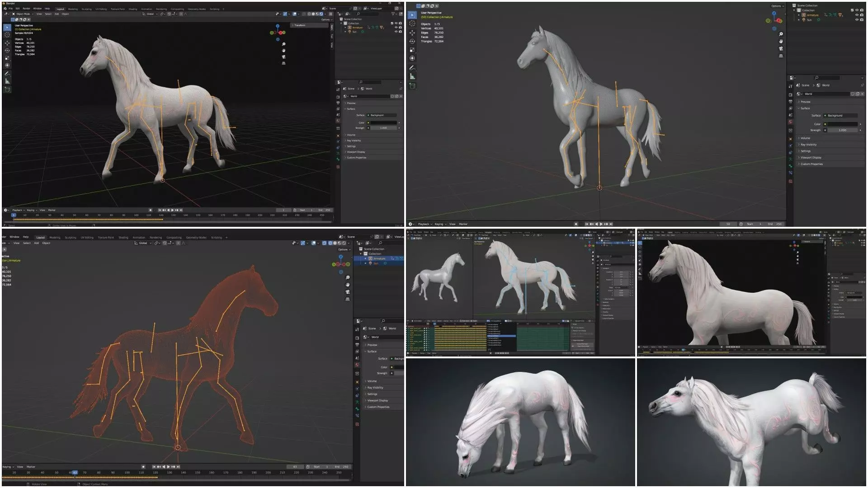Click the play button in bottom-left timeline
868x488 pixels.
(169, 467)
